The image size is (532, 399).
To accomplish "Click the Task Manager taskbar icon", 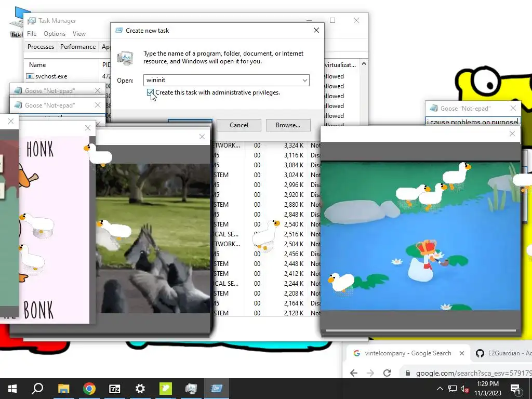I will click(x=191, y=389).
